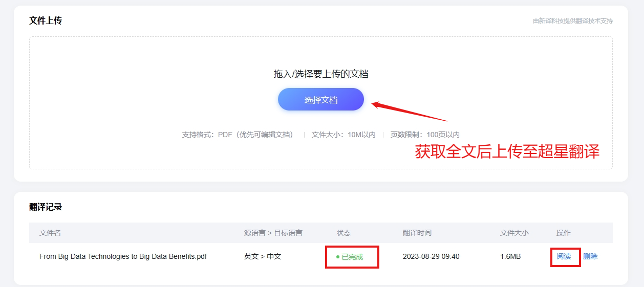Screen dimensions: 644x287
Task: Click the 文件大小 table column header
Action: (x=514, y=233)
